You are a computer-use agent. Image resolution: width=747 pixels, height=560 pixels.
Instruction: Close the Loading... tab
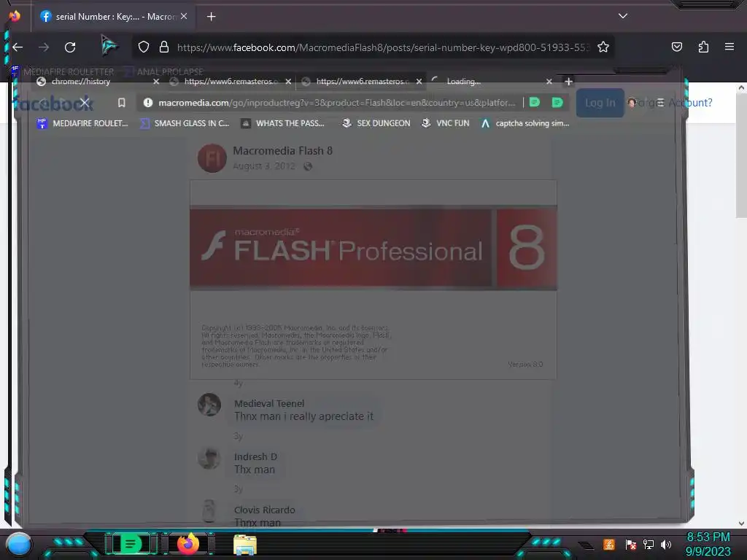click(x=549, y=82)
